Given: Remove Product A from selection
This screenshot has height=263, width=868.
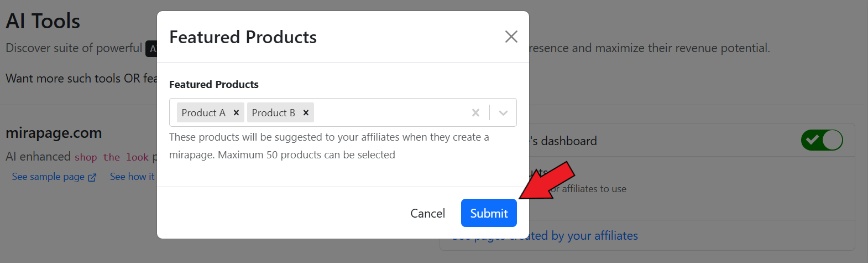Looking at the screenshot, I should 236,112.
